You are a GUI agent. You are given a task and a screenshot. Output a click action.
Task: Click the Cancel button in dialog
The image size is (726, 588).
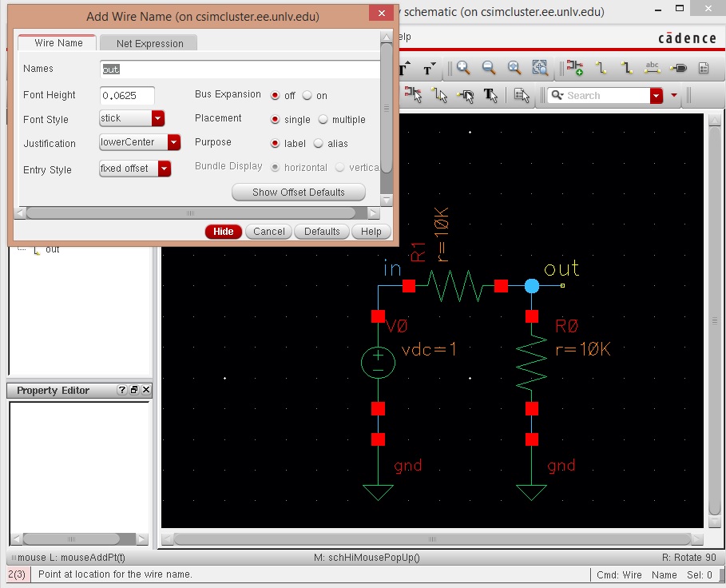point(268,232)
